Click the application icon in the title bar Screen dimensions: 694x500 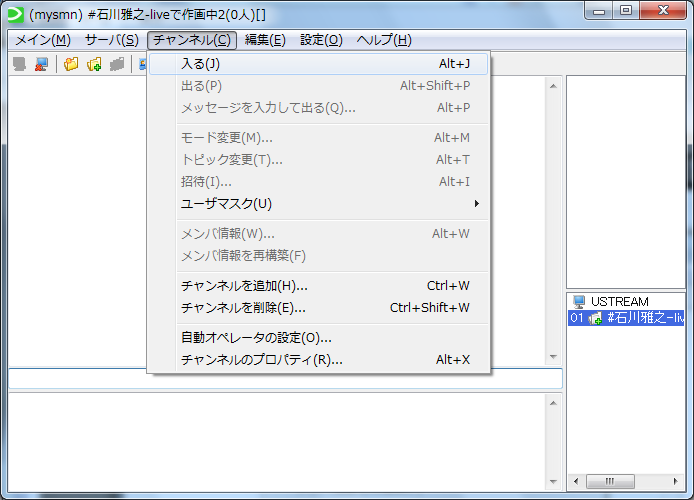pos(14,14)
